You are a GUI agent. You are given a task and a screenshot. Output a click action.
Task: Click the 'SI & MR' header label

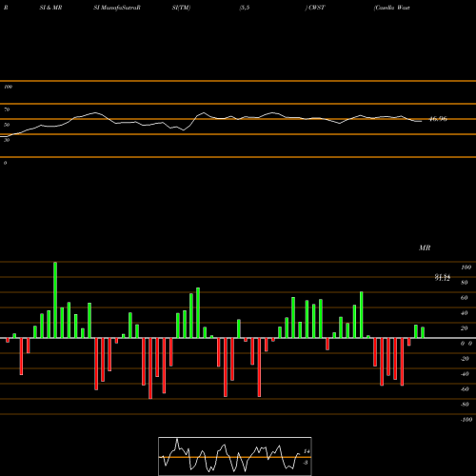pos(50,8)
